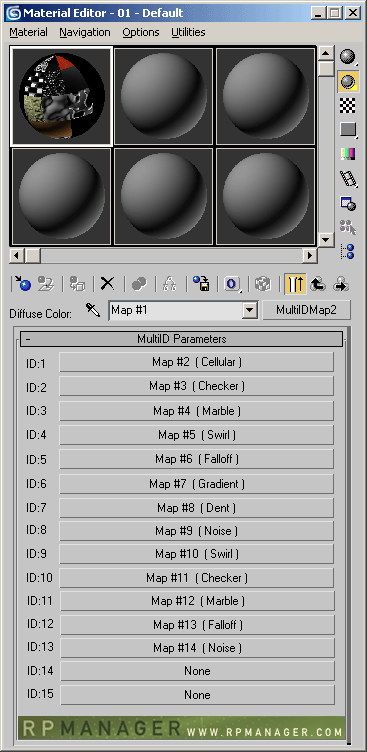Select the first multi-map sample slot
Viewport: 367px width, 752px height.
(x=61, y=96)
